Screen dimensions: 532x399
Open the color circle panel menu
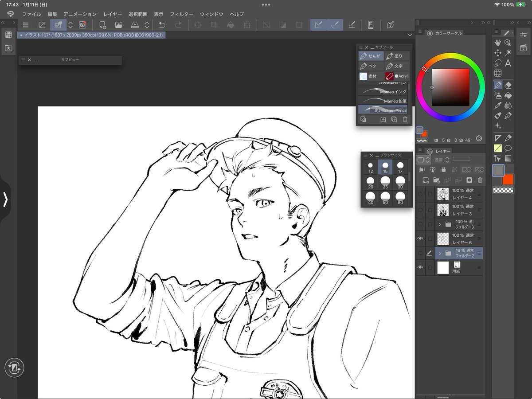[420, 32]
